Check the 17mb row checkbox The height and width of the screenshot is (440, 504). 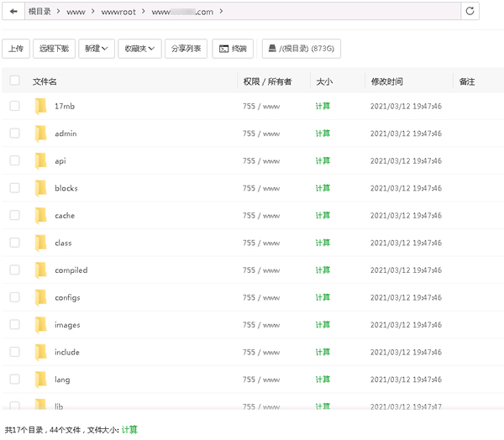tap(14, 106)
